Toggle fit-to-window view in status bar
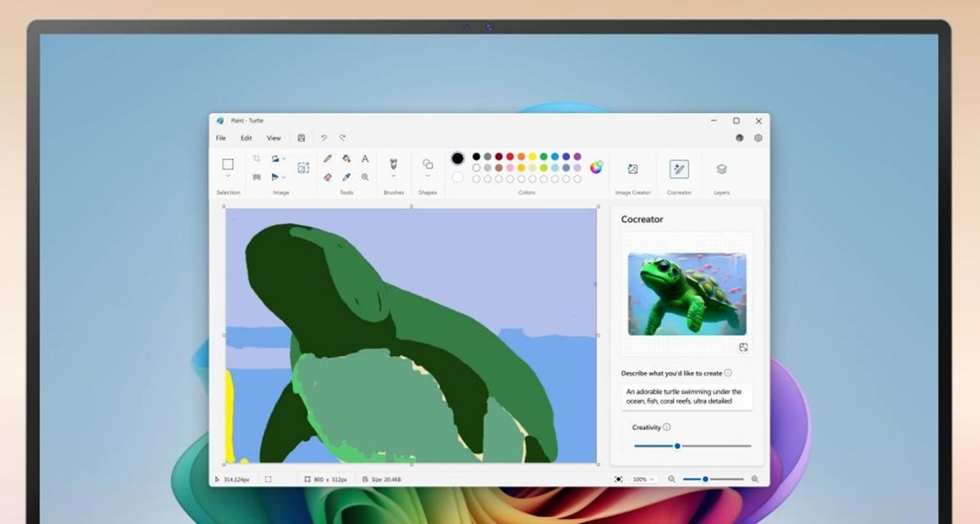 (x=618, y=479)
